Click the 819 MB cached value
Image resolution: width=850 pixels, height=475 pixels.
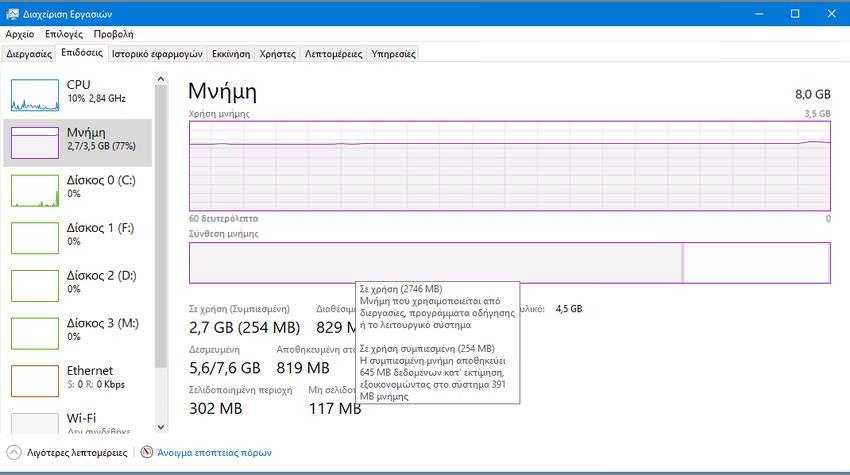coord(303,368)
